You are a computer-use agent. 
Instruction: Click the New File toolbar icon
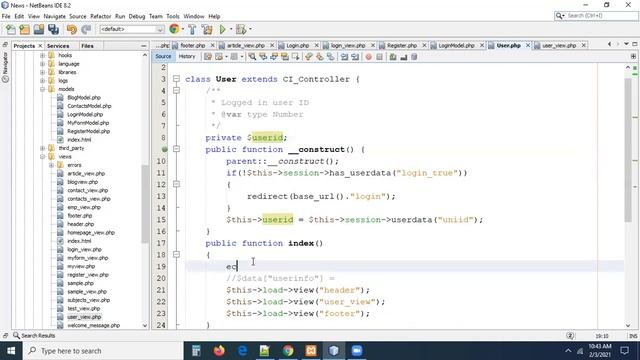[x=11, y=29]
